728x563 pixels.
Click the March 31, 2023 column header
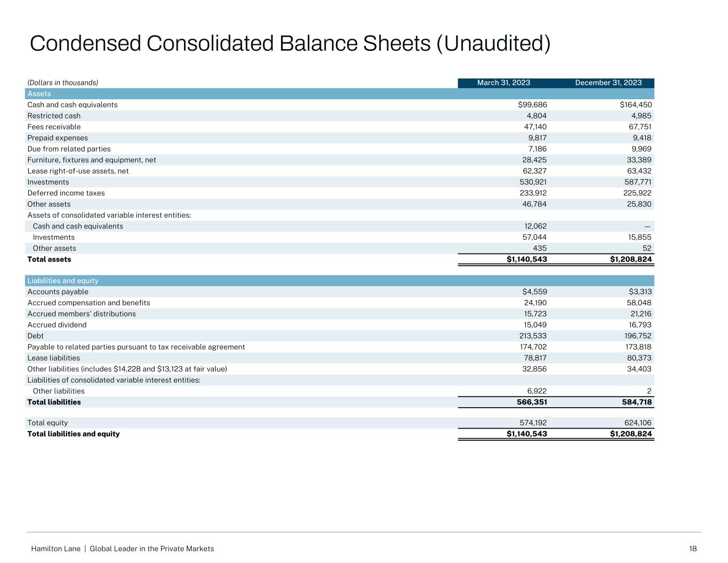coord(503,83)
